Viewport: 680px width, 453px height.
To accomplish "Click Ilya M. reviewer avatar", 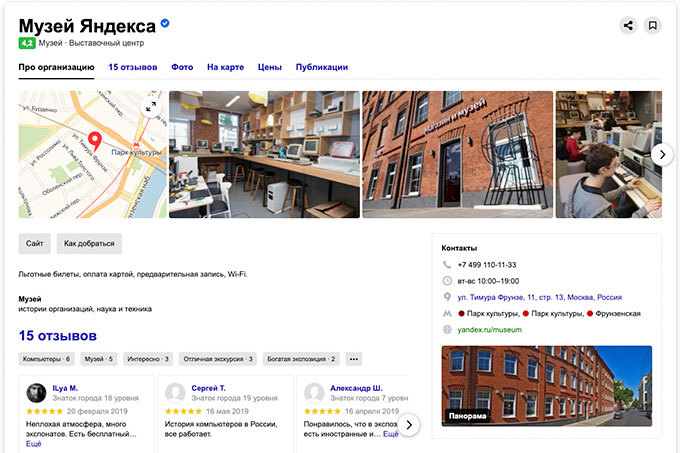I will (36, 392).
